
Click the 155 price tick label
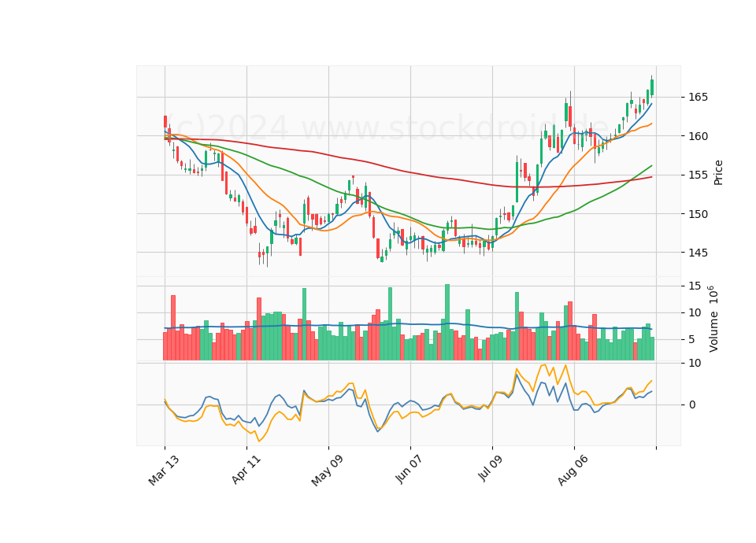click(699, 175)
